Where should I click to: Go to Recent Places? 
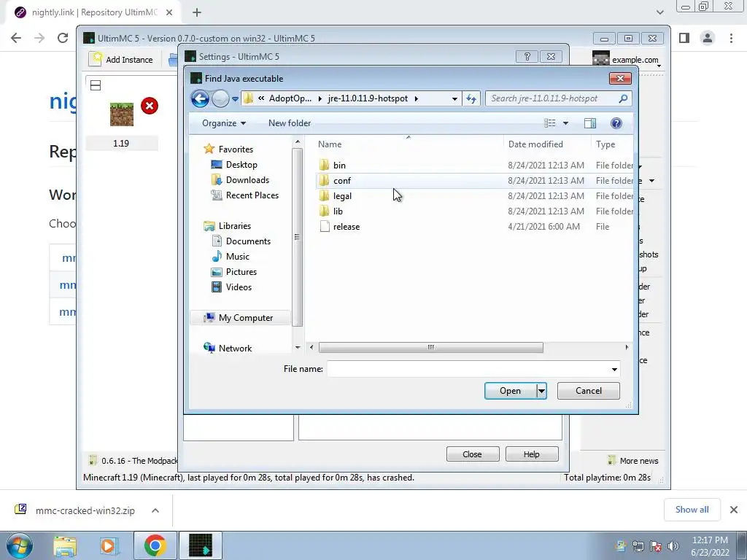[245, 195]
